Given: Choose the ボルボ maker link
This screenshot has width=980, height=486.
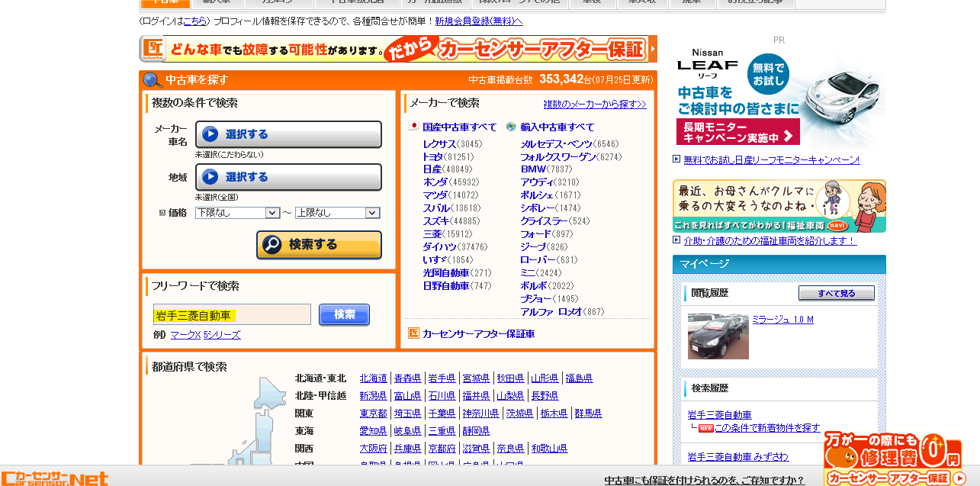Looking at the screenshot, I should [534, 285].
